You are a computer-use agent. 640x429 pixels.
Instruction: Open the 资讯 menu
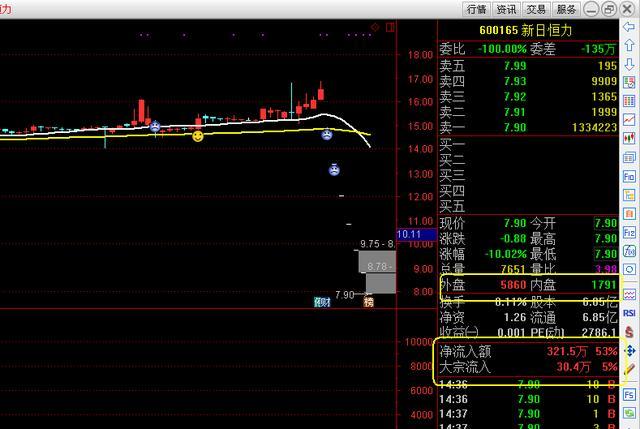click(506, 9)
